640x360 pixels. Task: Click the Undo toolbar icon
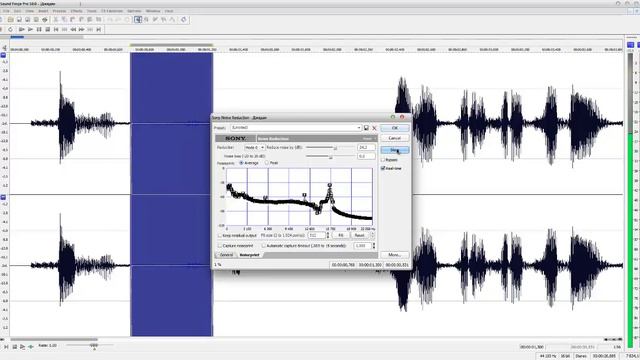coord(110,20)
